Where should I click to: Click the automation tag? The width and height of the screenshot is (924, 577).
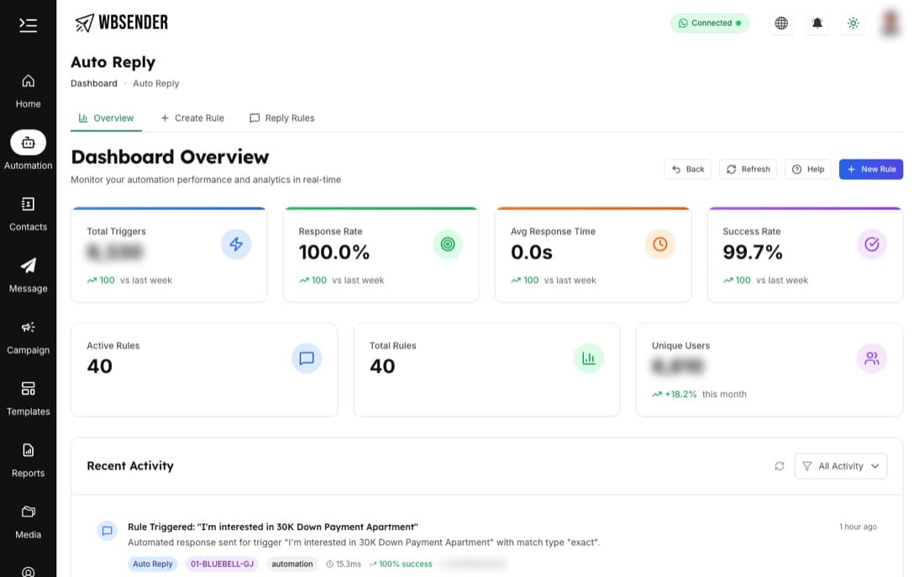click(291, 564)
